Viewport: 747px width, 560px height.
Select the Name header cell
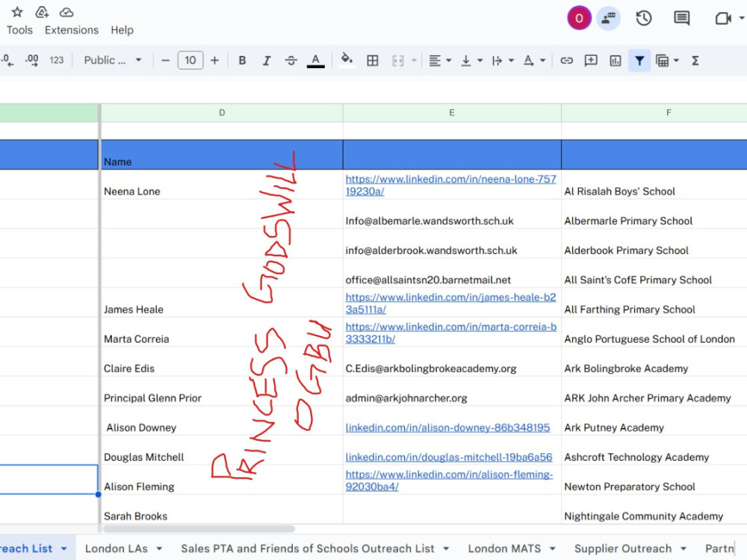(x=222, y=155)
